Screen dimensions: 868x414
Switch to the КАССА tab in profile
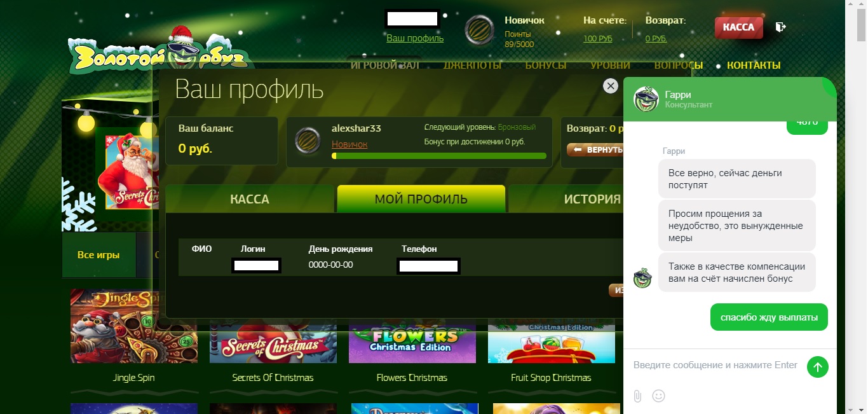[x=250, y=199]
